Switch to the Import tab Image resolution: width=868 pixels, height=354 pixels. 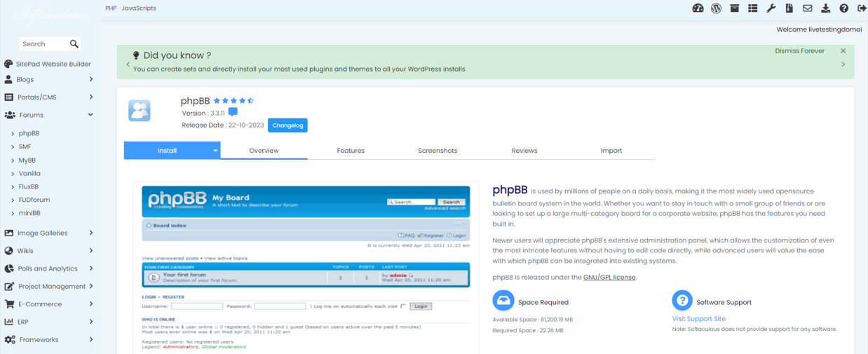[x=611, y=151]
